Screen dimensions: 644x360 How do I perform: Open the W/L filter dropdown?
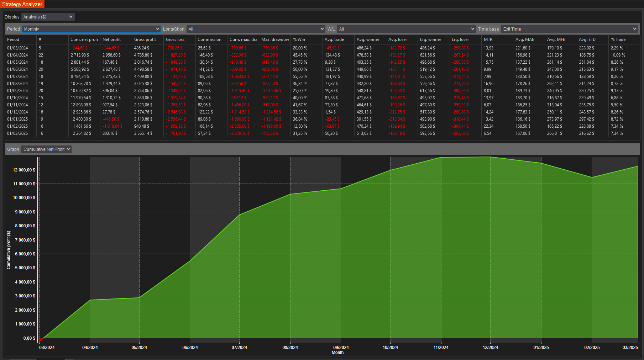click(407, 29)
